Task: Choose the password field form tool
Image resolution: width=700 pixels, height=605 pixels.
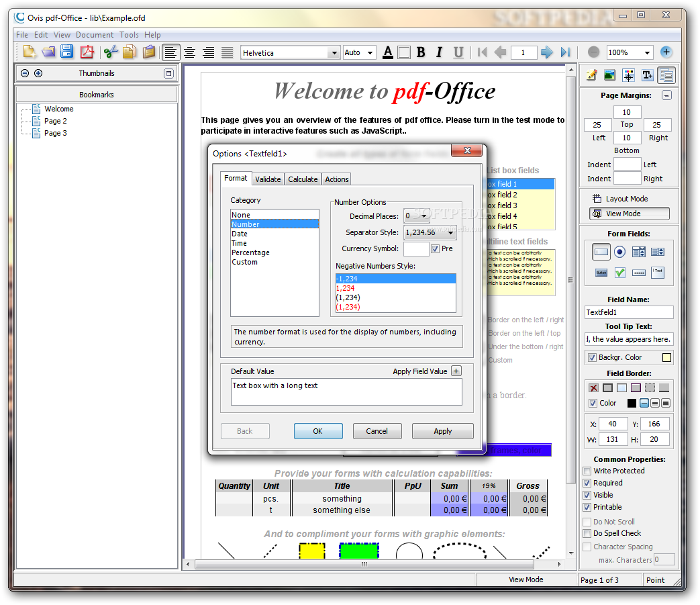Action: 639,273
